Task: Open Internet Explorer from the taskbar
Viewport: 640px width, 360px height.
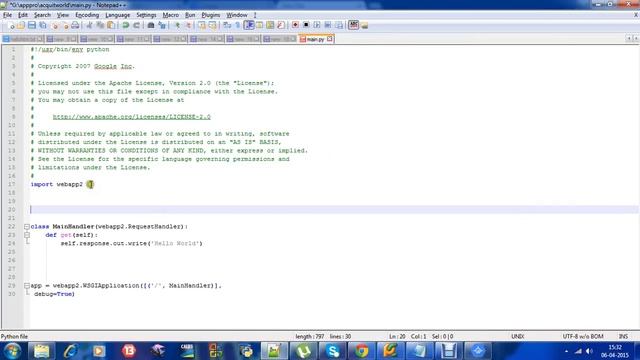Action: tap(70, 351)
